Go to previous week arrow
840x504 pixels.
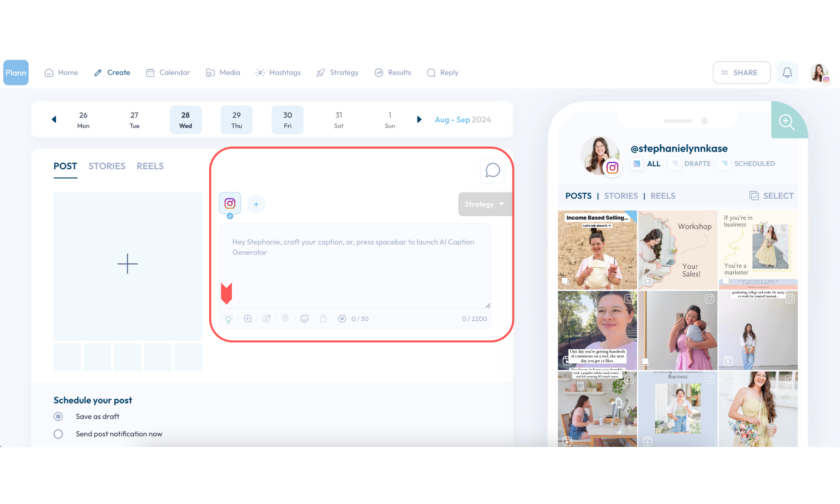(x=54, y=120)
